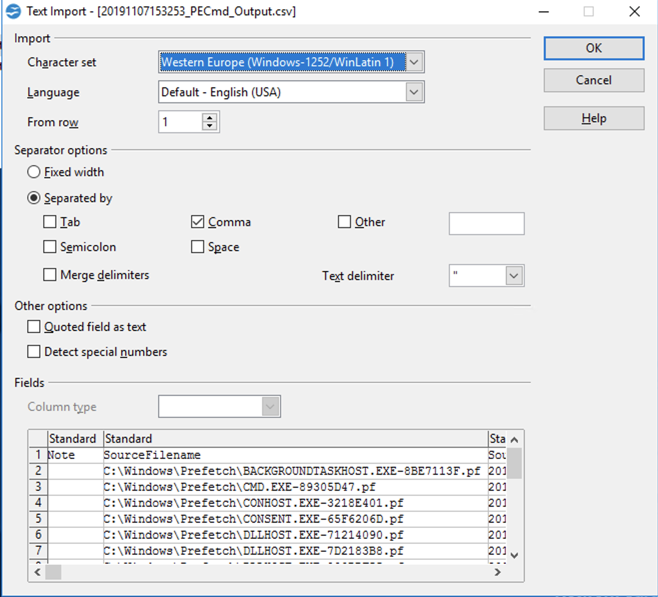
Task: Toggle the Merge delimiters checkbox
Action: click(x=50, y=275)
